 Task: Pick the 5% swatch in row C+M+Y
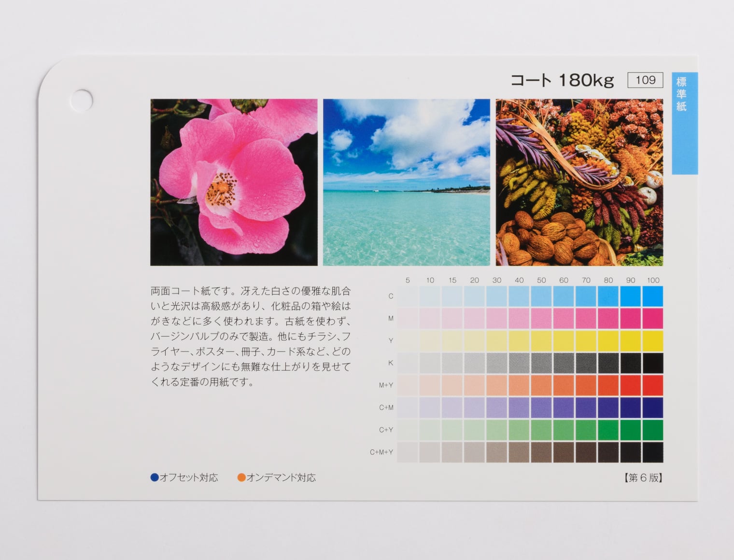tap(408, 452)
